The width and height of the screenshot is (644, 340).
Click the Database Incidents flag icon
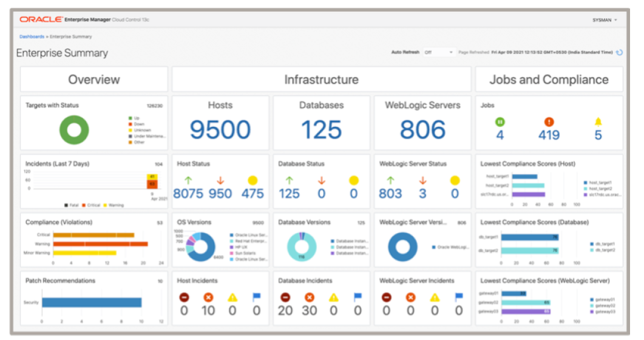[x=358, y=297]
